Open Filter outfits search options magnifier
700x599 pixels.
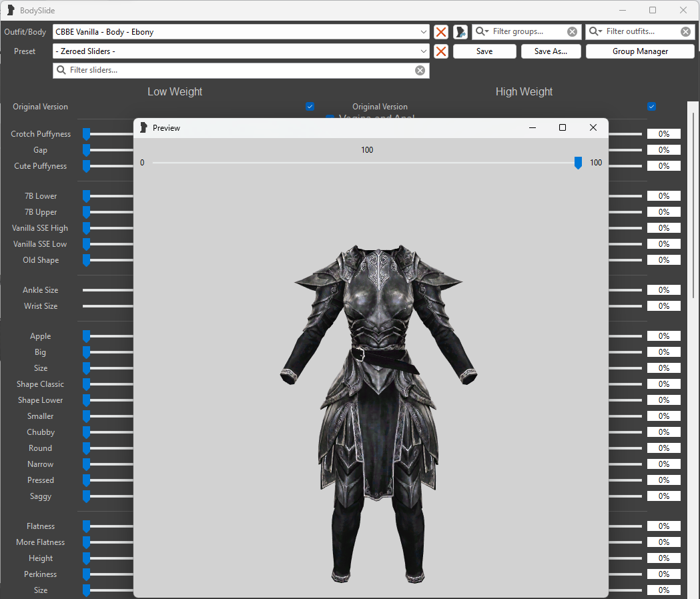pyautogui.click(x=595, y=31)
